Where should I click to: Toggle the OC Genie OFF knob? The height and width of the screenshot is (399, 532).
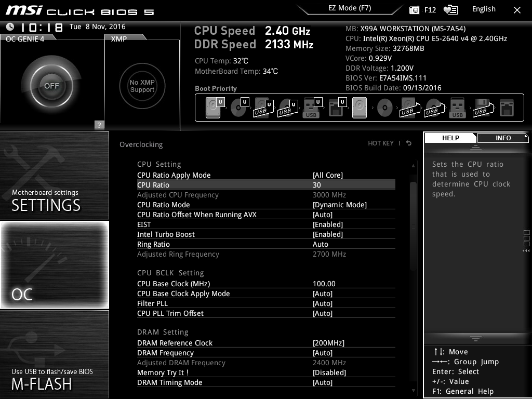tap(51, 86)
